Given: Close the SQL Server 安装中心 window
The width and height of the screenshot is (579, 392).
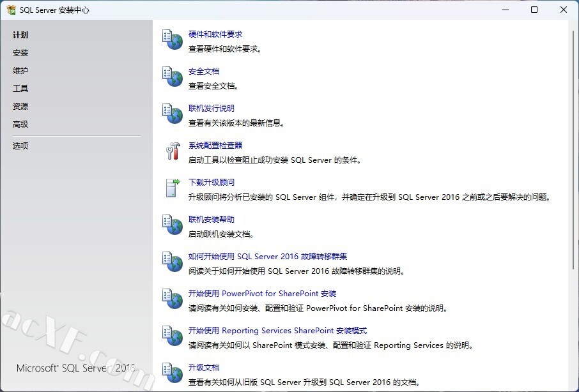Looking at the screenshot, I should pos(563,10).
